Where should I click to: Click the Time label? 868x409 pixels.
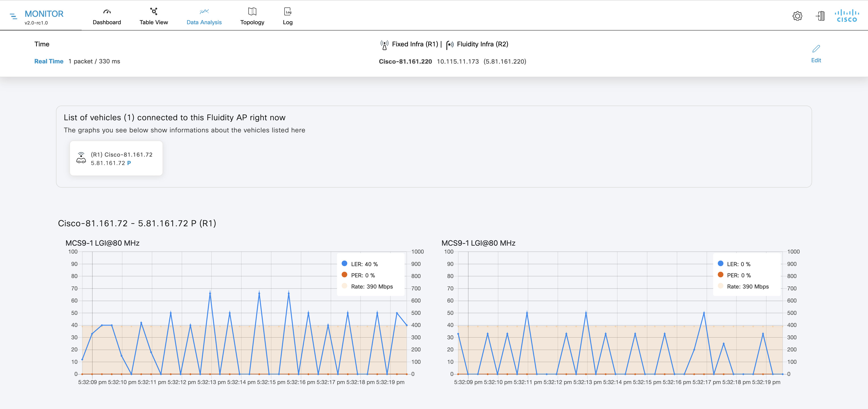[x=42, y=44]
